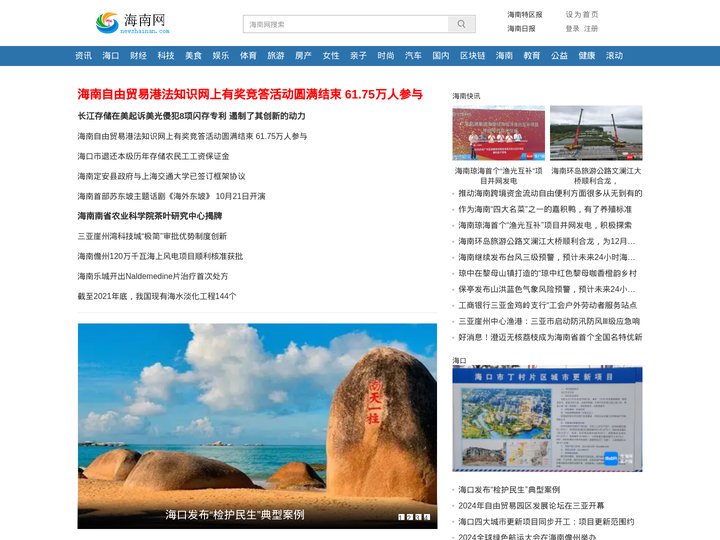Click the 海南快讯 section heading
The width and height of the screenshot is (720, 540).
click(466, 96)
